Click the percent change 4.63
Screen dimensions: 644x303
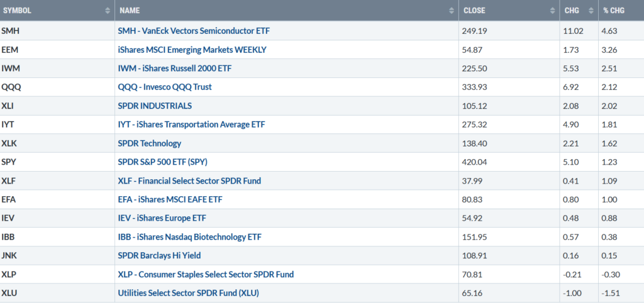tap(610, 31)
